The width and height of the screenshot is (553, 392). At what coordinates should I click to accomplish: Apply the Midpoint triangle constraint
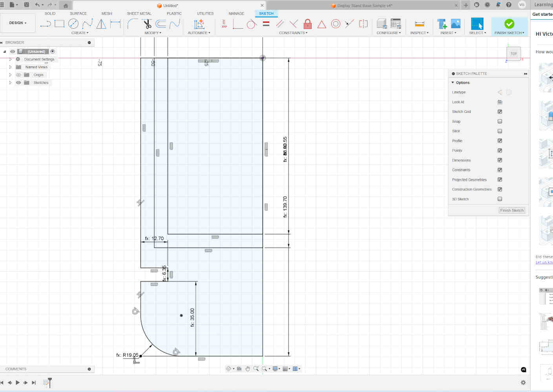click(x=322, y=24)
